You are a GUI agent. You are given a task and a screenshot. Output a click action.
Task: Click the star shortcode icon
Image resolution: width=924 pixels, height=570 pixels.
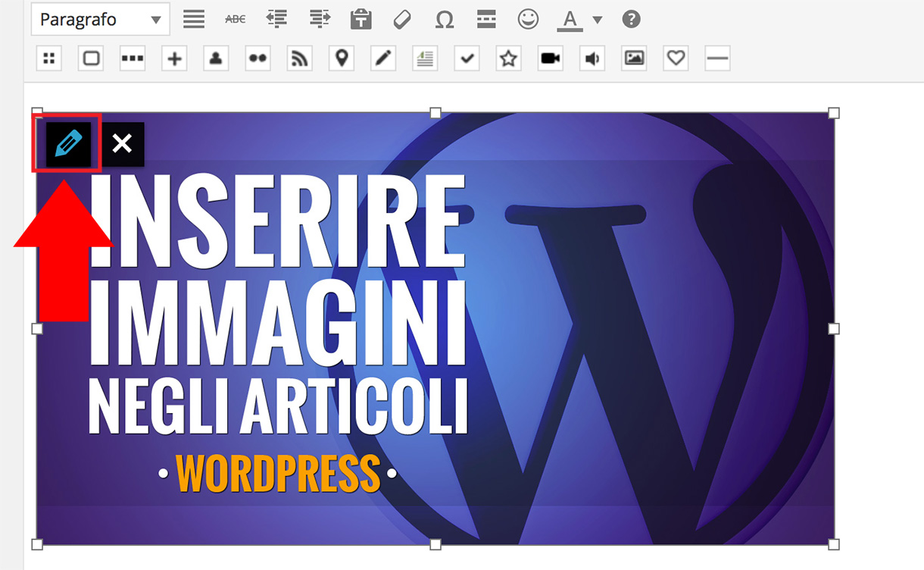[508, 58]
